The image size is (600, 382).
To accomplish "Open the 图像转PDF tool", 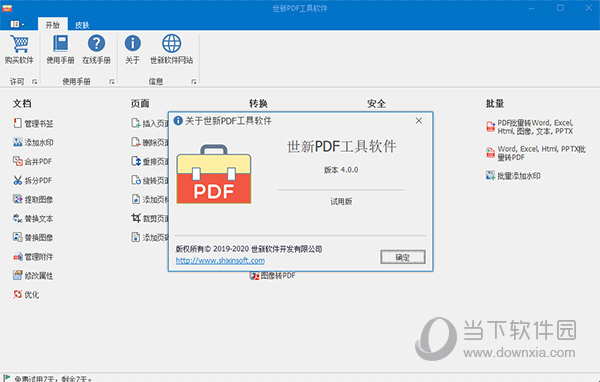I will 272,276.
